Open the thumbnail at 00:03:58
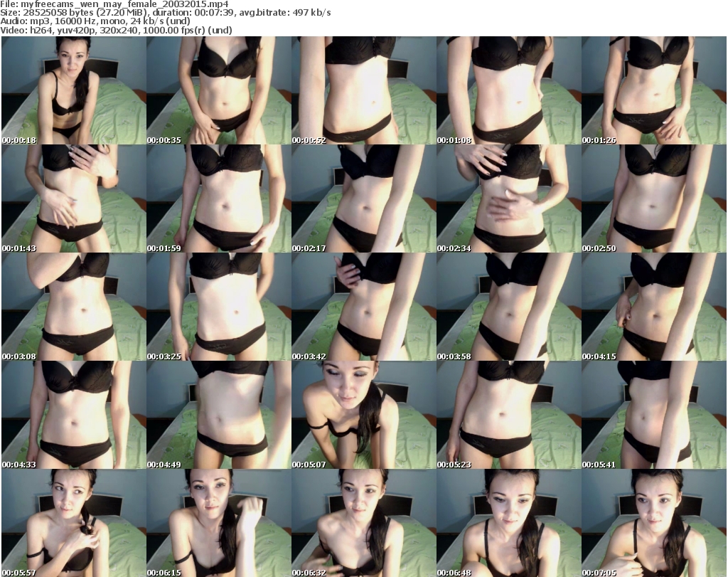The image size is (728, 577). tap(508, 307)
